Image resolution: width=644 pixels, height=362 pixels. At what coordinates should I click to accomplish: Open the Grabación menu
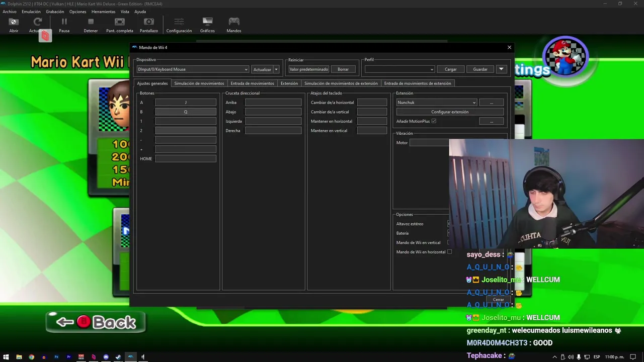pos(55,12)
